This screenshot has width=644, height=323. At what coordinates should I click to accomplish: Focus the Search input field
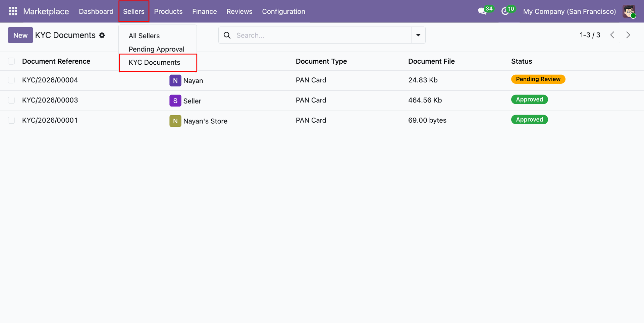pos(322,35)
